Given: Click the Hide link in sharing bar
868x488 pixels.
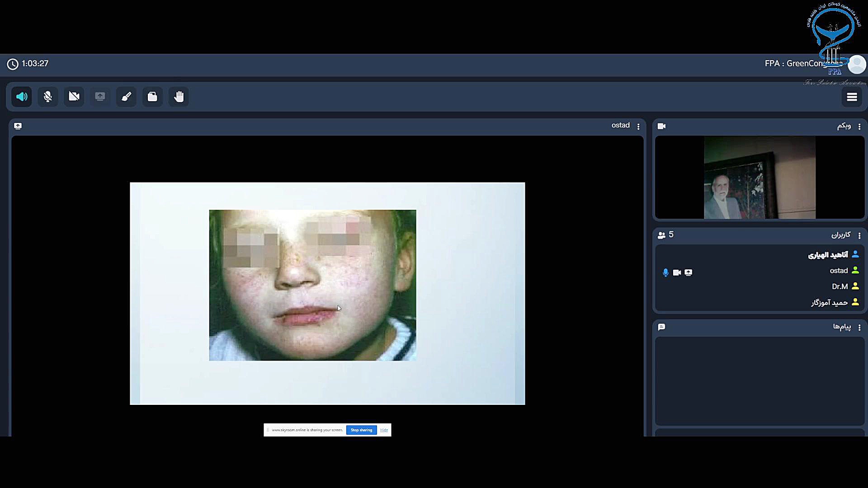Looking at the screenshot, I should (x=384, y=430).
